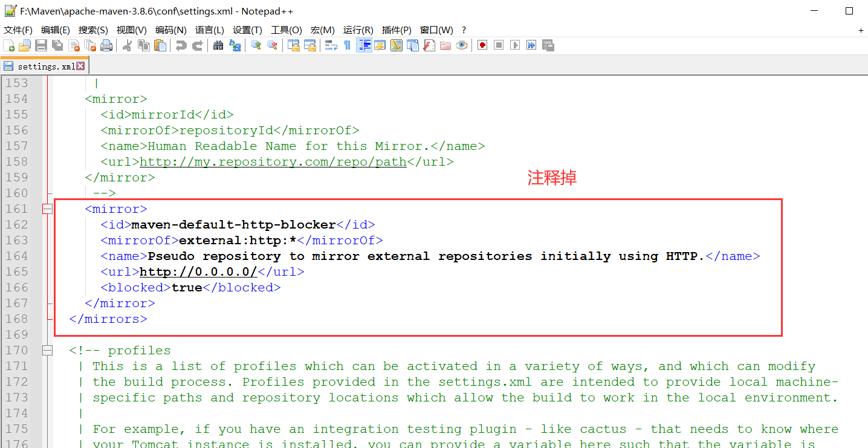Toggle word wrap in toolbar

331,45
